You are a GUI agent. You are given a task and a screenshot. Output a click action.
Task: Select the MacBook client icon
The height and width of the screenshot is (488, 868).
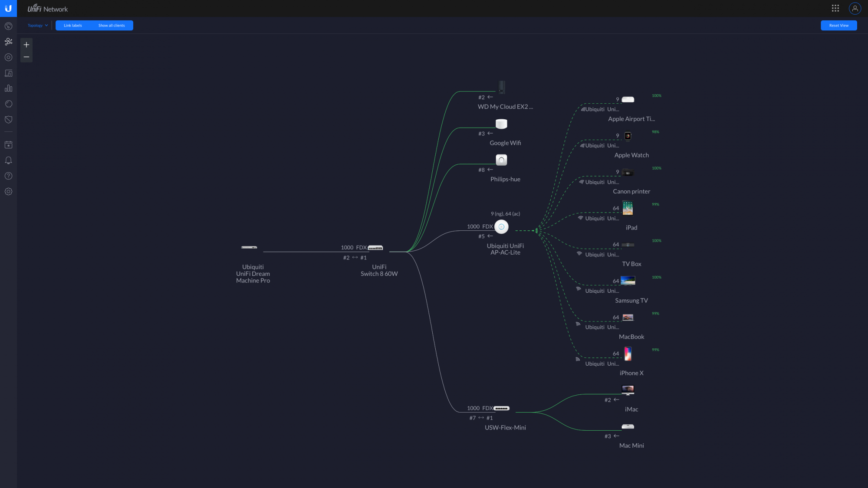(628, 318)
